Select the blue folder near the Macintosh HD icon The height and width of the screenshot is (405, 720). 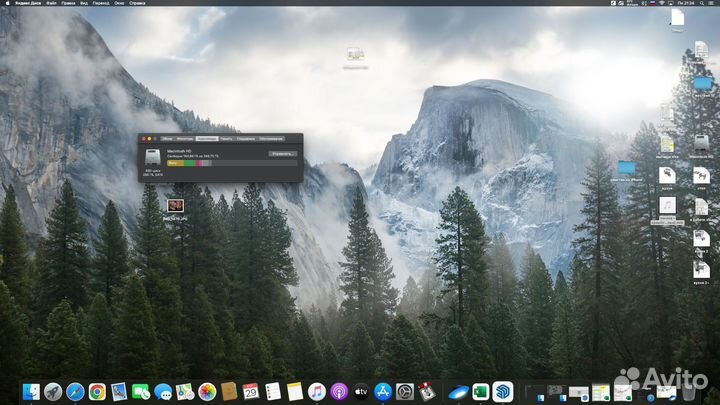(x=627, y=168)
